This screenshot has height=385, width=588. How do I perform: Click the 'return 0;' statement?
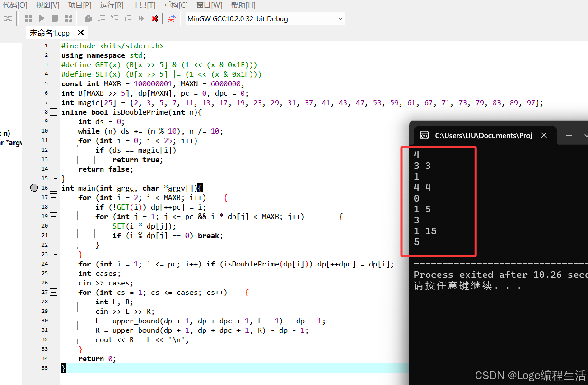click(x=97, y=358)
